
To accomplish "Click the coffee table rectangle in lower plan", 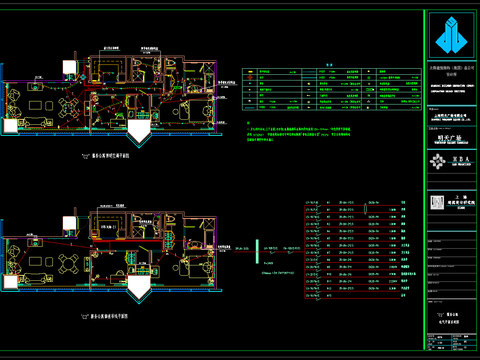I will [x=35, y=261].
